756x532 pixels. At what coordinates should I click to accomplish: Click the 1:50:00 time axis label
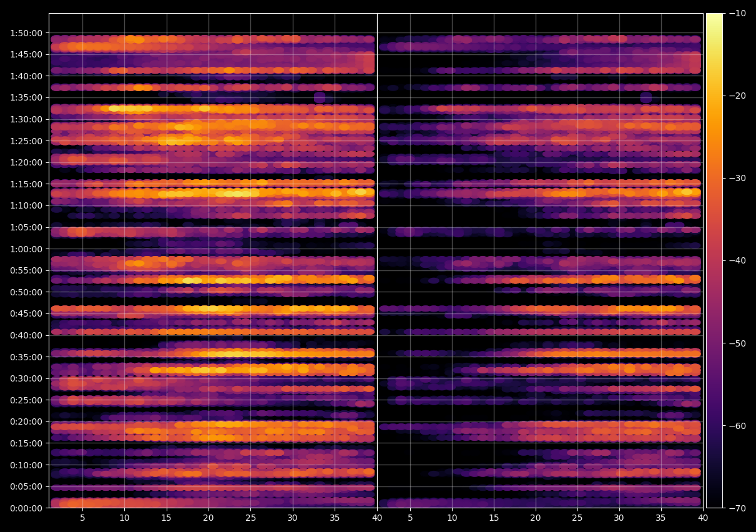pyautogui.click(x=26, y=32)
